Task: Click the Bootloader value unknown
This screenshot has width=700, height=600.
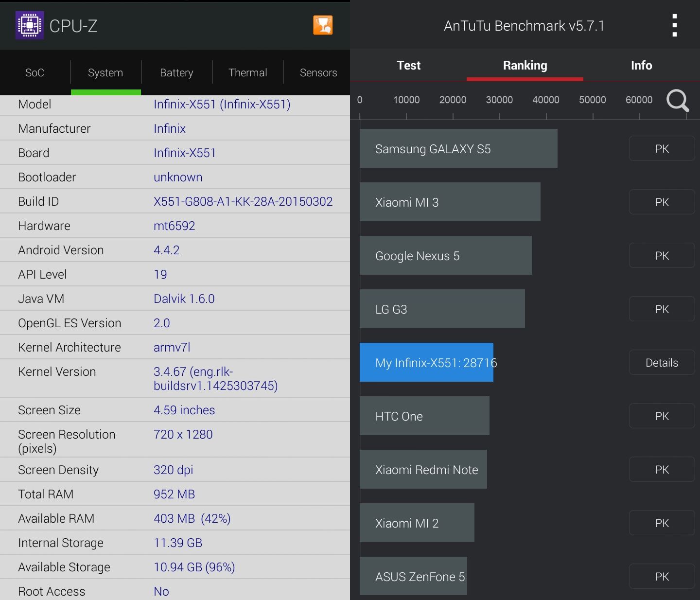Action: click(x=178, y=177)
